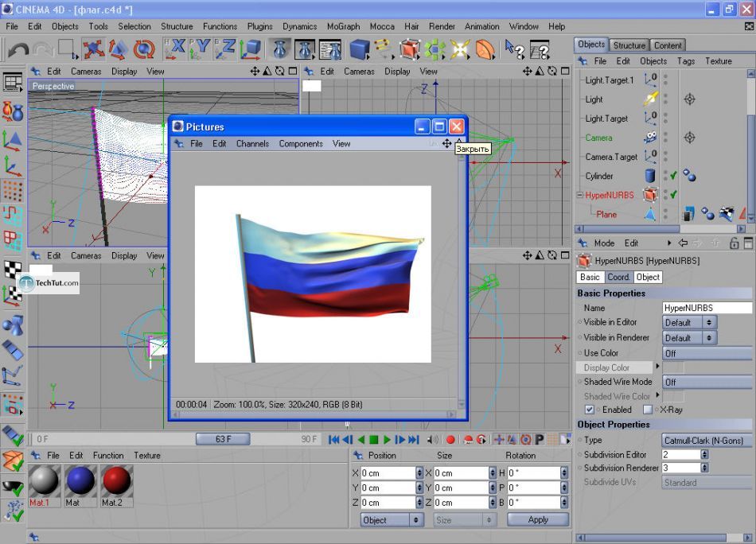The height and width of the screenshot is (544, 756).
Task: Render to Picture Viewer icon
Action: [x=305, y=49]
